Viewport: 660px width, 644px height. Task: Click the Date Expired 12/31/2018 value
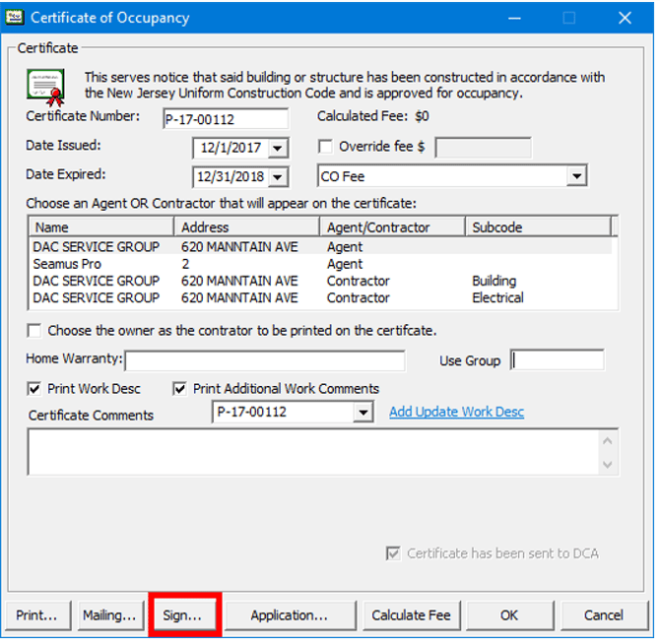coord(231,176)
